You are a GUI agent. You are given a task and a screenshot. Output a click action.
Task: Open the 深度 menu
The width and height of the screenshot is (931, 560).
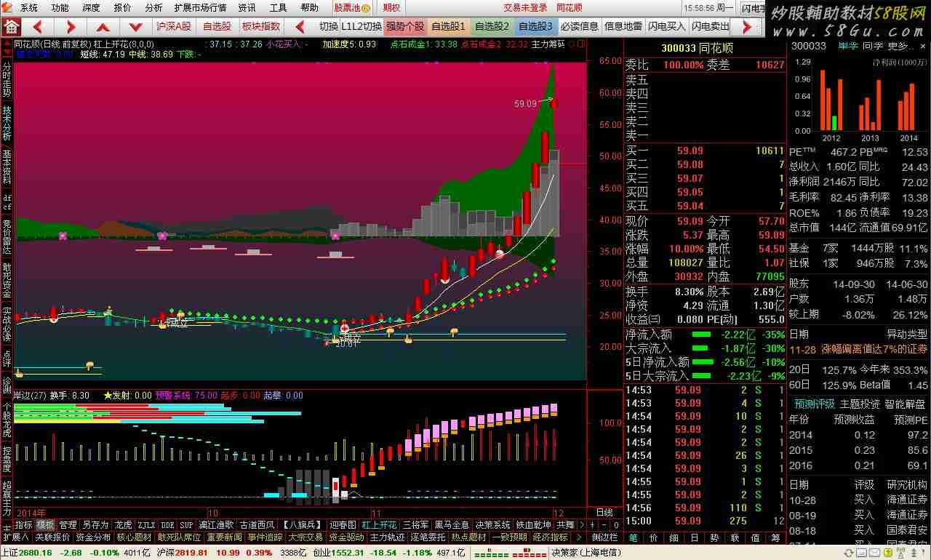coord(91,8)
